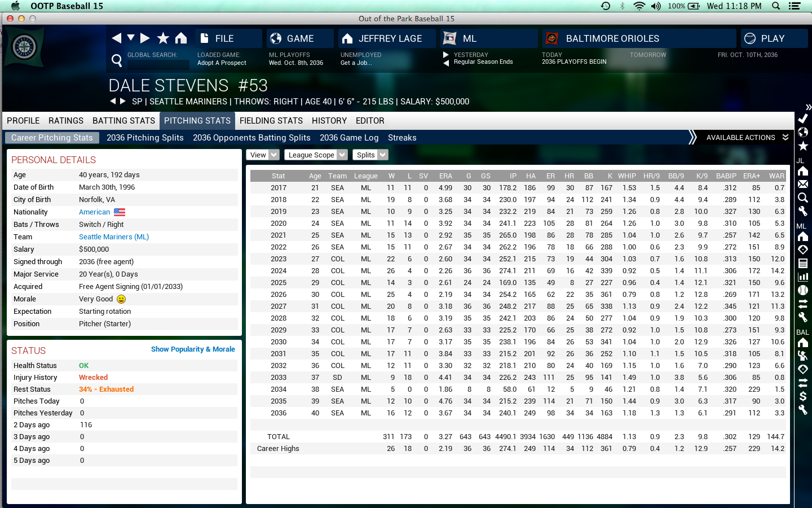Follow the Seattle Mariners (ML) team link

(114, 237)
